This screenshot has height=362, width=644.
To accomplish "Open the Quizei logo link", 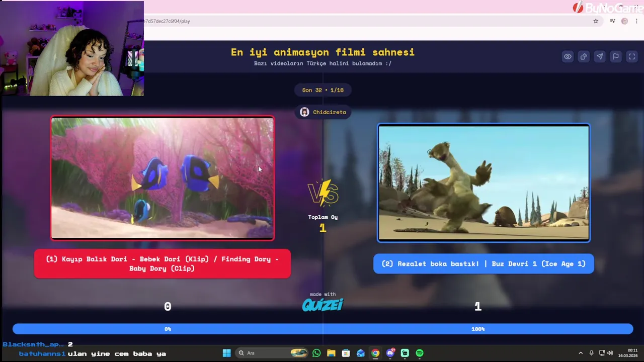I will 323,305.
